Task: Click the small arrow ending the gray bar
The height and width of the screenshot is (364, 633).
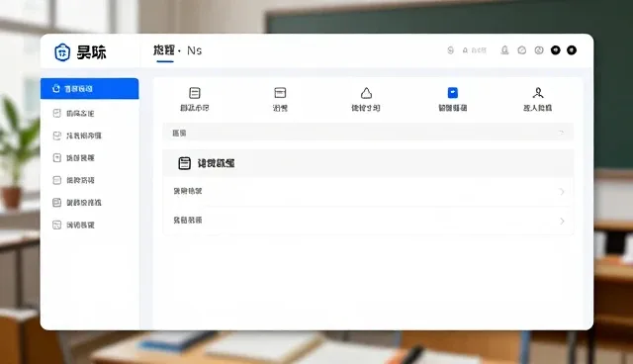Action: click(561, 133)
